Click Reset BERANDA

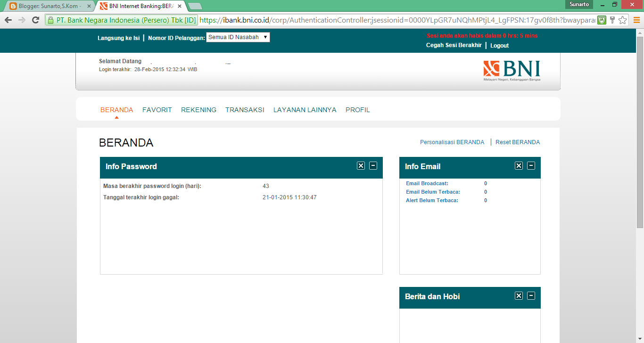pos(518,142)
